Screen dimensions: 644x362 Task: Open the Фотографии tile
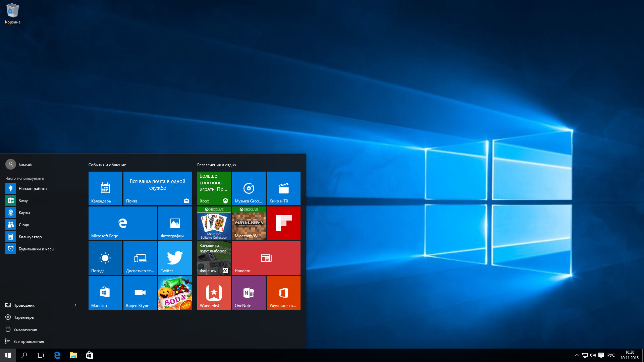[x=175, y=223]
